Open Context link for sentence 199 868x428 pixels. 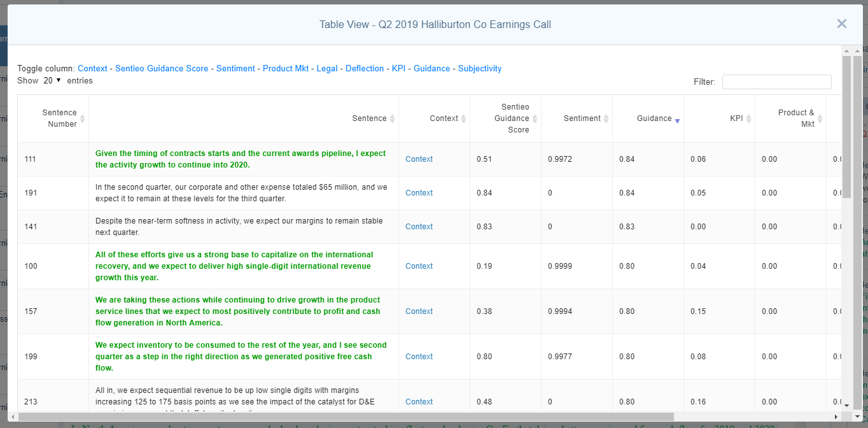[419, 357]
